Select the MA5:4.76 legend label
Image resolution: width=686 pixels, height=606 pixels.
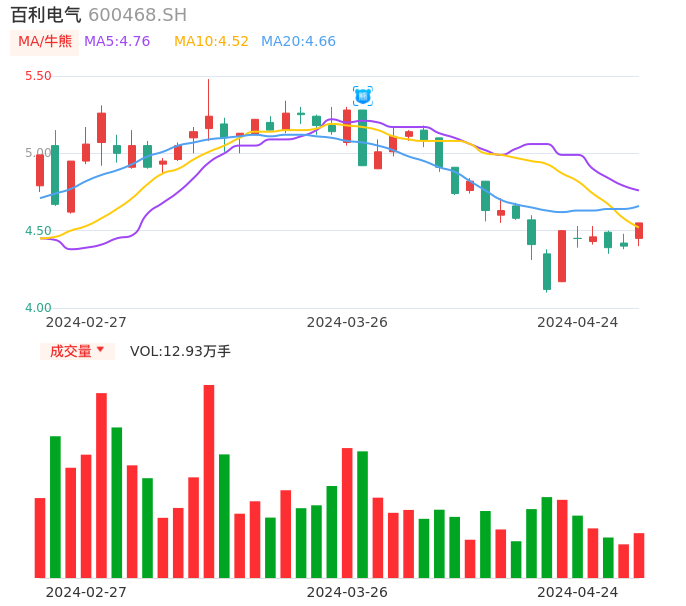tap(117, 41)
